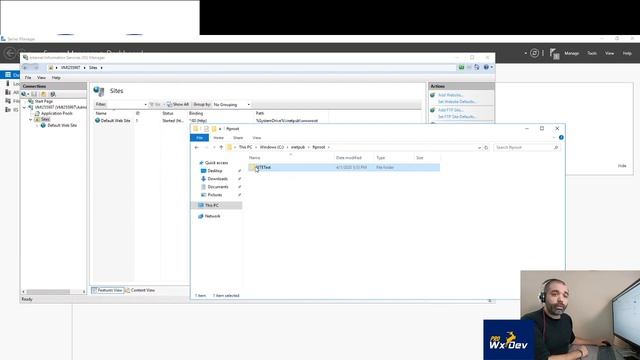The image size is (640, 360).
Task: Open the Manage menu in Server Manager
Action: point(571,53)
